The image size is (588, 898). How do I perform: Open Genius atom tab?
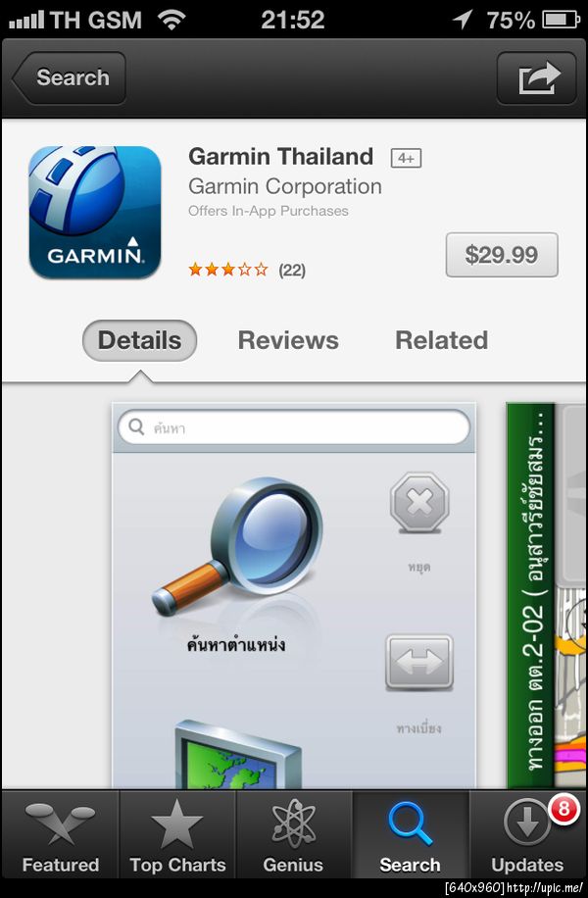(294, 834)
